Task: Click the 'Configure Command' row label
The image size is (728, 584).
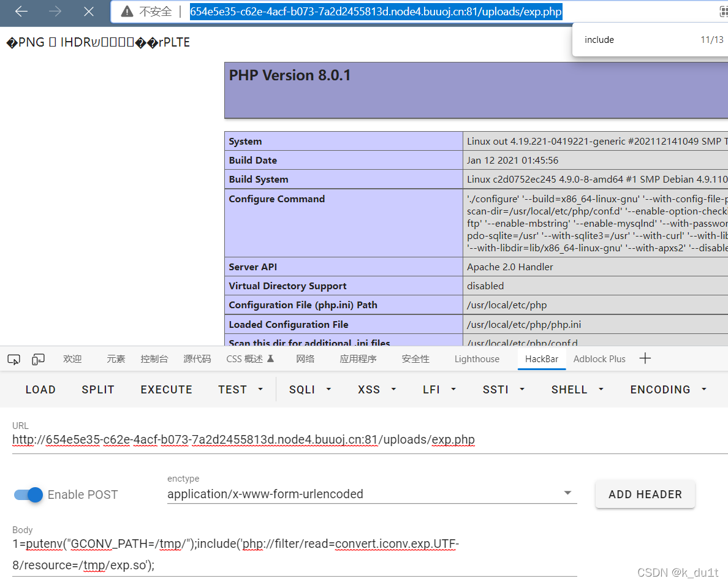Action: pyautogui.click(x=277, y=199)
